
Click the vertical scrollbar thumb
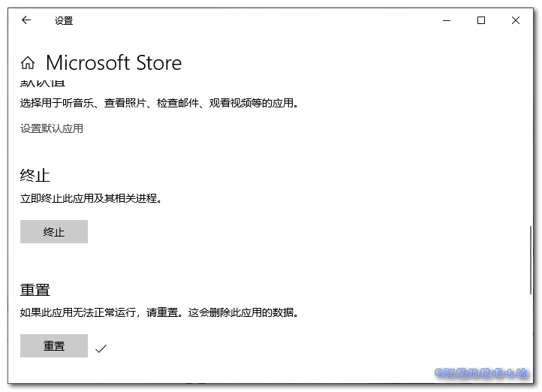click(530, 270)
